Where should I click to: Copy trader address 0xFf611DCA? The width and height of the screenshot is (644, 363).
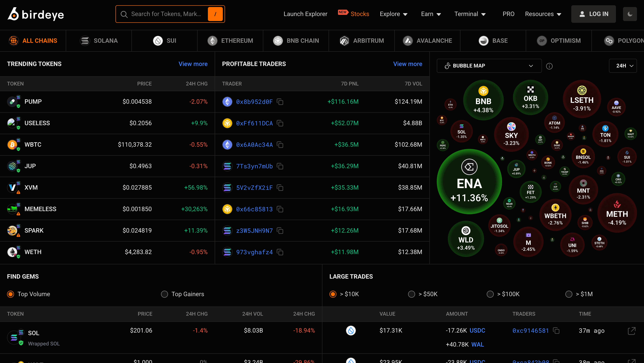coord(280,123)
